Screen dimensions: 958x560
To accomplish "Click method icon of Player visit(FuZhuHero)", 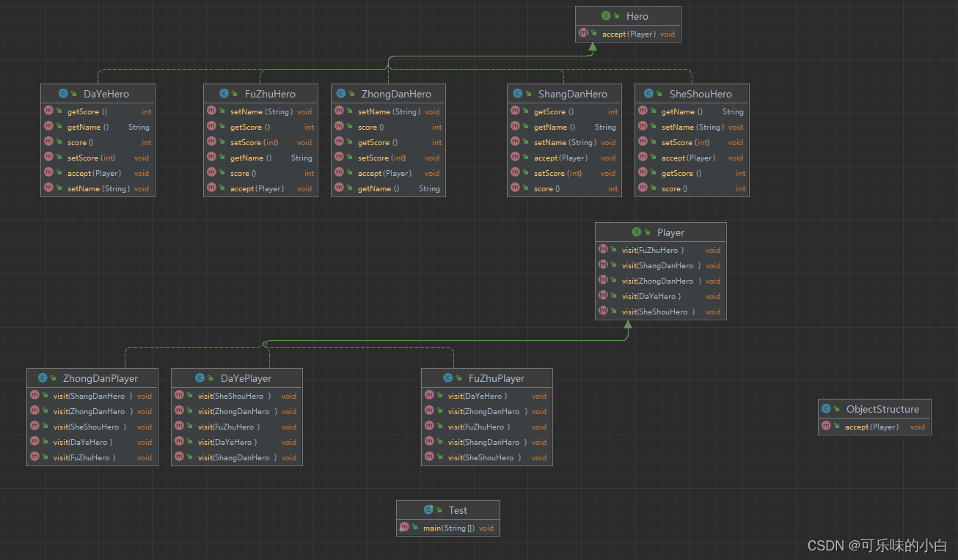I will pos(603,250).
